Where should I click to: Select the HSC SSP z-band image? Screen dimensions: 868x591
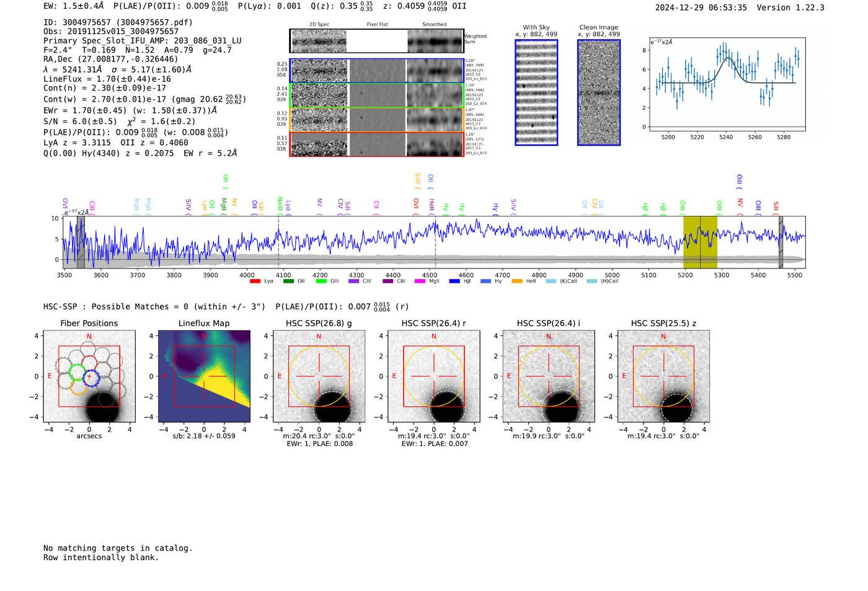[663, 376]
